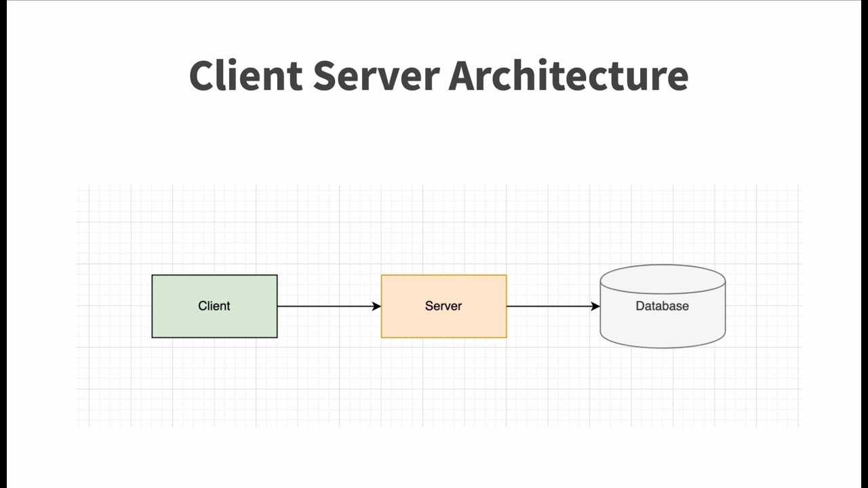Select the Database cylinder shape
The image size is (868, 488).
pyautogui.click(x=663, y=306)
